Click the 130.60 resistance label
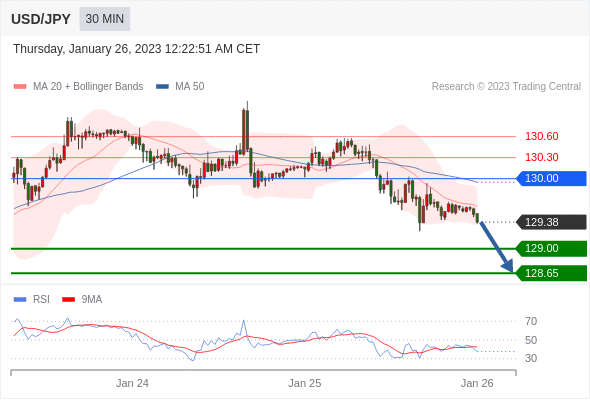Viewport: 590px width, 400px height. [x=541, y=136]
